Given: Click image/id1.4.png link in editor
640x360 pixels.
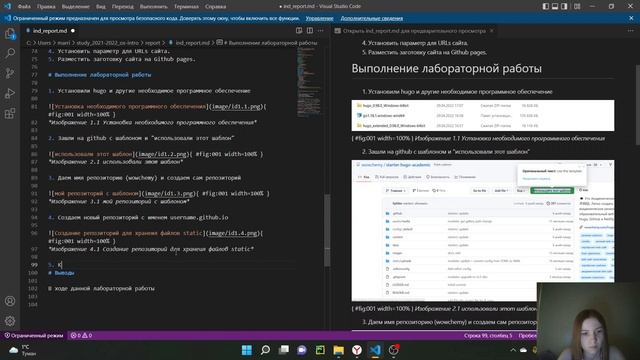Looking at the screenshot, I should [x=232, y=233].
